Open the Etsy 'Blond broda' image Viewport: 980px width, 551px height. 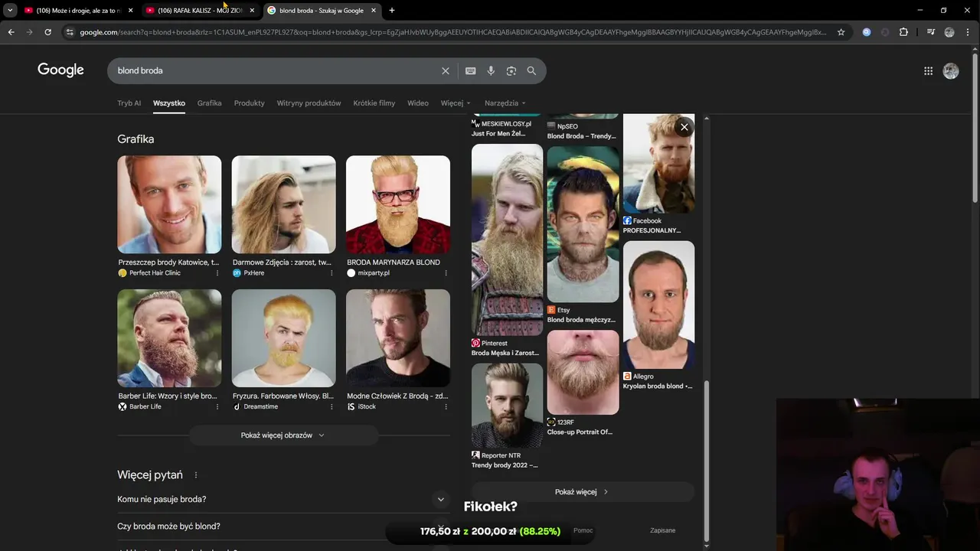pos(583,224)
